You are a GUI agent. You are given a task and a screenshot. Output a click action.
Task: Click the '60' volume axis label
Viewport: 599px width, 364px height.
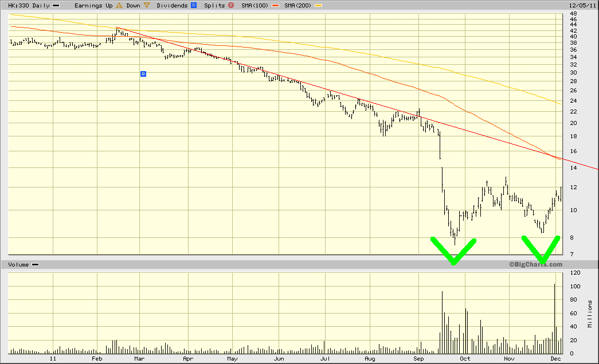(x=573, y=313)
